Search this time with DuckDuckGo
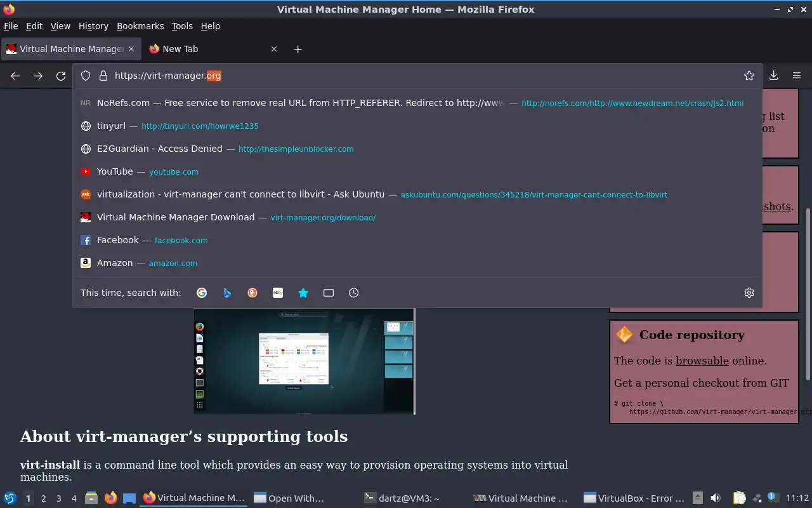 (x=252, y=293)
